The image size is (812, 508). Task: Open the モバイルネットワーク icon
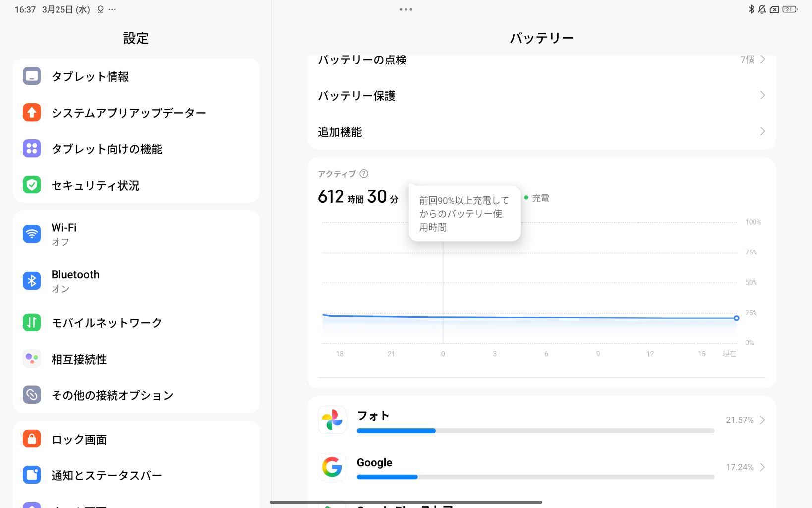coord(32,322)
